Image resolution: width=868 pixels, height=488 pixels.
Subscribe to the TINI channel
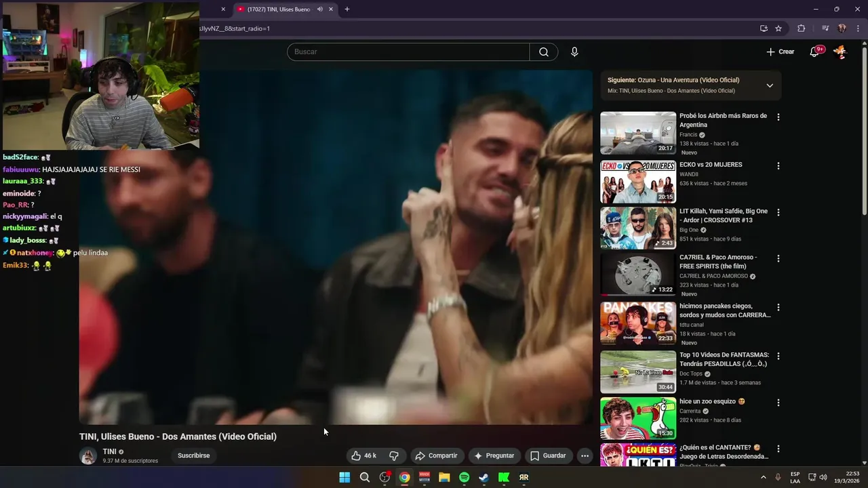(x=194, y=455)
